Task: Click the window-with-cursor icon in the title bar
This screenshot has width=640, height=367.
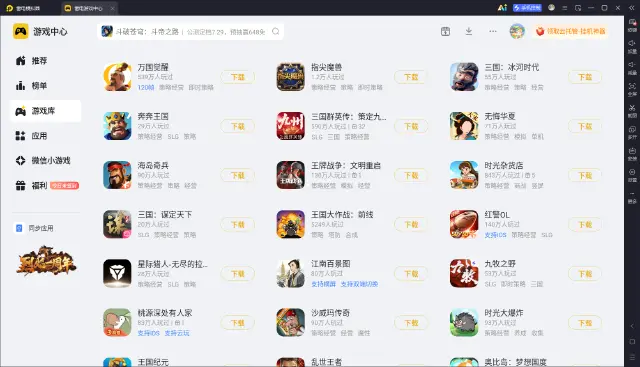Action: pos(578,8)
